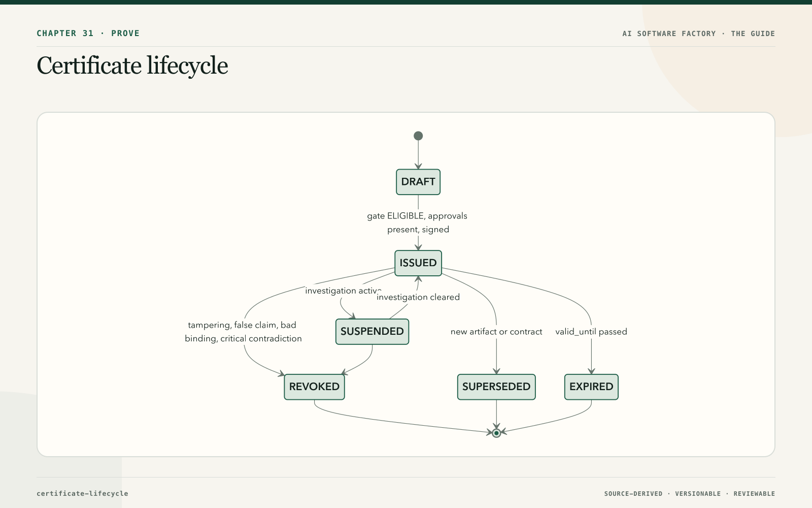
Task: Select the DRAFT state node
Action: click(x=418, y=182)
